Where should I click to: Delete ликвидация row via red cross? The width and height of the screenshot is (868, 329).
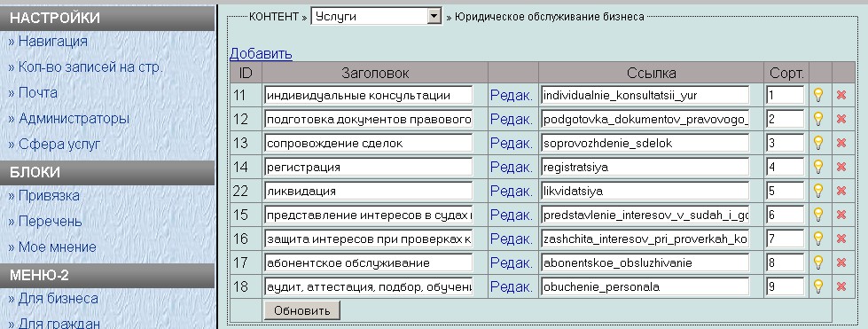coord(841,191)
